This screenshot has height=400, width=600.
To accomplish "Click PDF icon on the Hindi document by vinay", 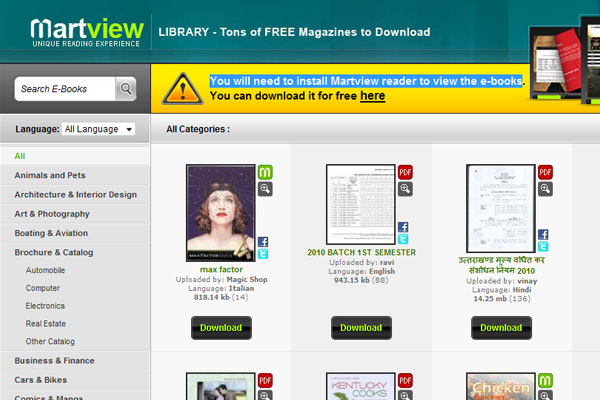I will tap(545, 172).
